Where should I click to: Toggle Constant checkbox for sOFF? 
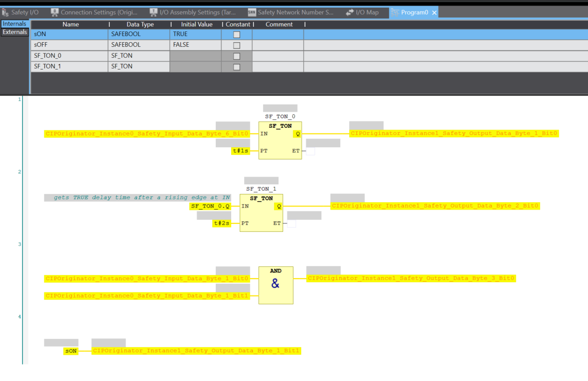[237, 45]
